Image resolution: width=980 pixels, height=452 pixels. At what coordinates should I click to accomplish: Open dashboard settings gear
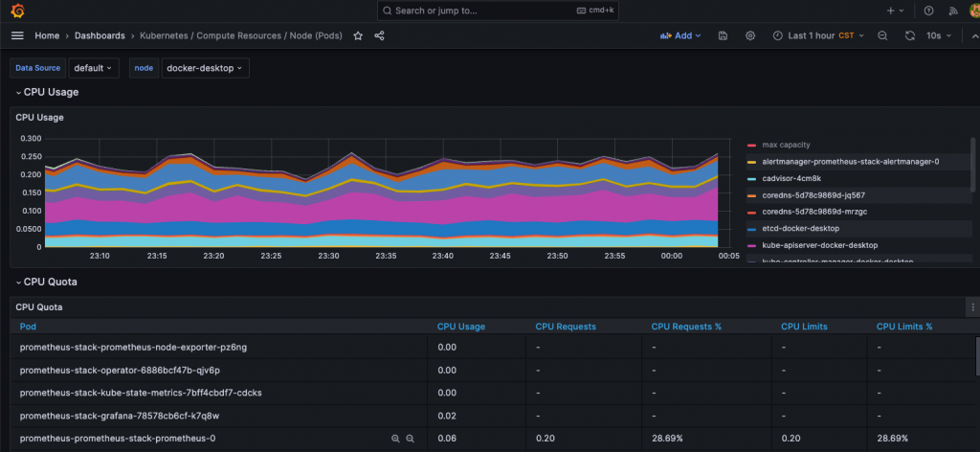coord(750,35)
